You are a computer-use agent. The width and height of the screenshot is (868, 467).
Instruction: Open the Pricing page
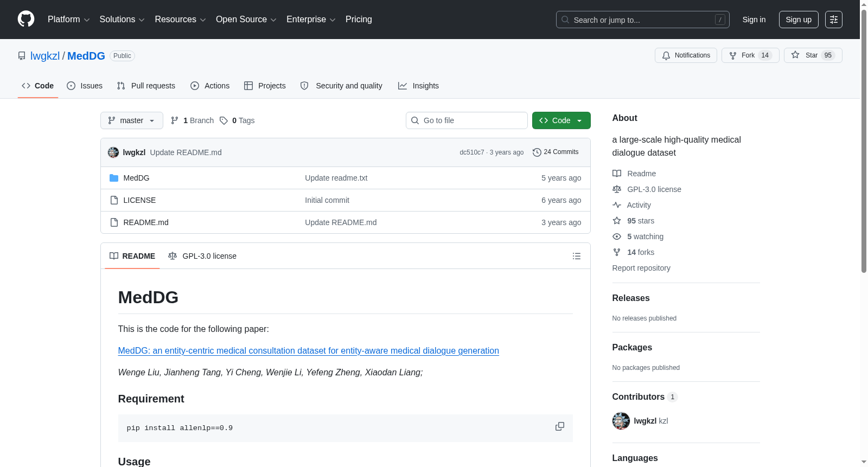pos(359,20)
